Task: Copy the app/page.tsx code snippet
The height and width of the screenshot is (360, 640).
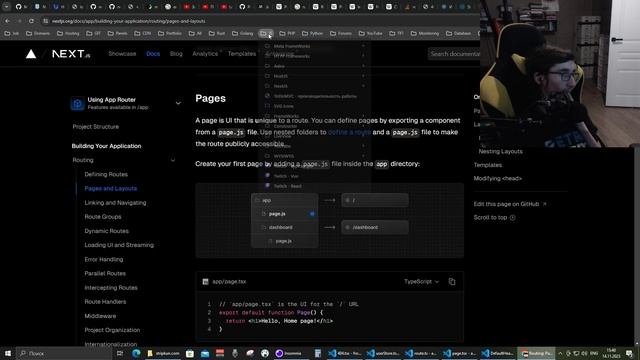Action: click(452, 282)
